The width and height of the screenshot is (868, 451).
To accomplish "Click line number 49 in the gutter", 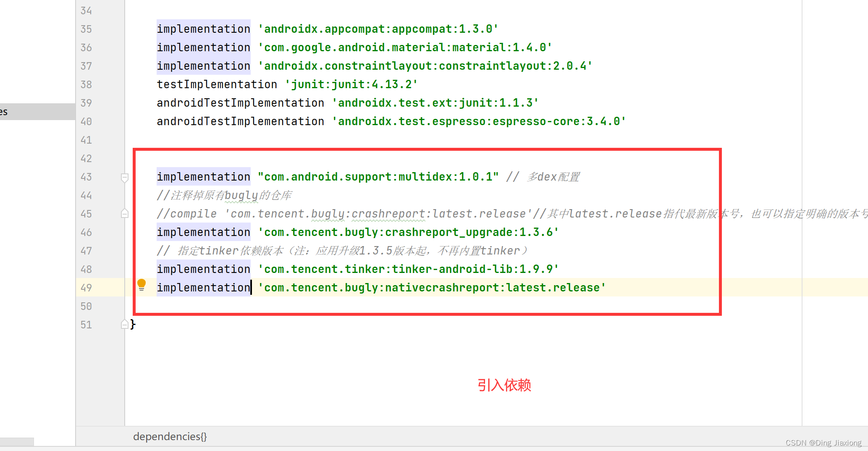I will click(86, 288).
